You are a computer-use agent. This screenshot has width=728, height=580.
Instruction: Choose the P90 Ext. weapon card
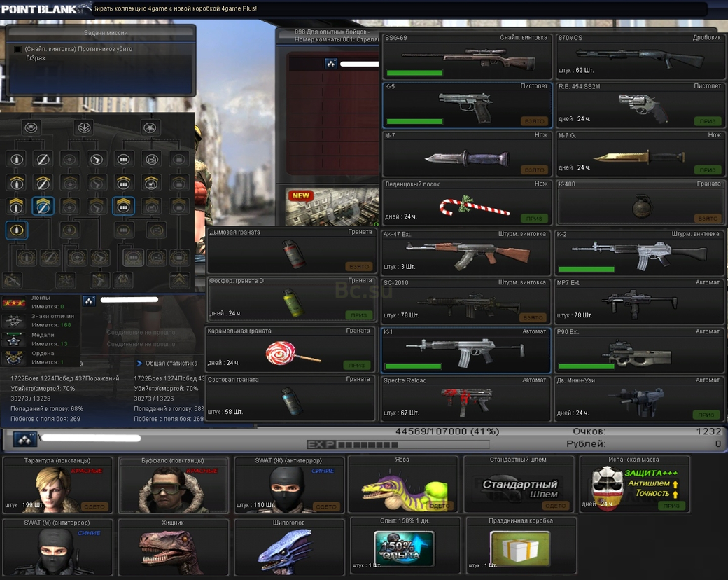coord(639,350)
